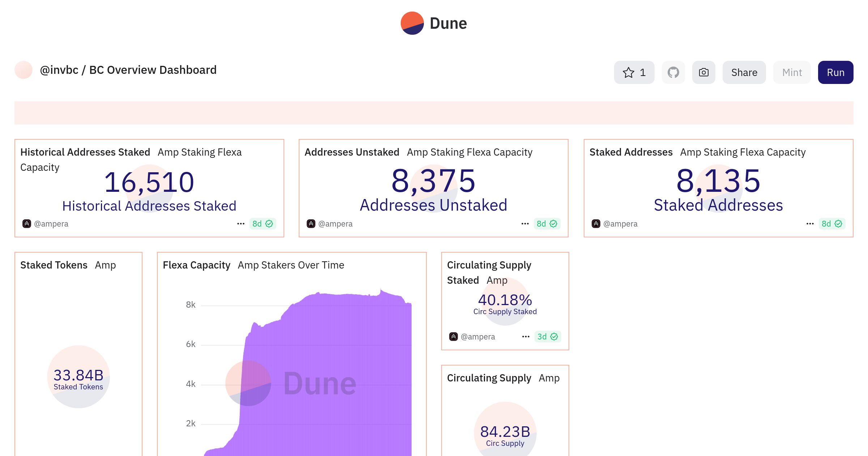This screenshot has height=456, width=868.
Task: Open the GitHub icon button
Action: (673, 72)
